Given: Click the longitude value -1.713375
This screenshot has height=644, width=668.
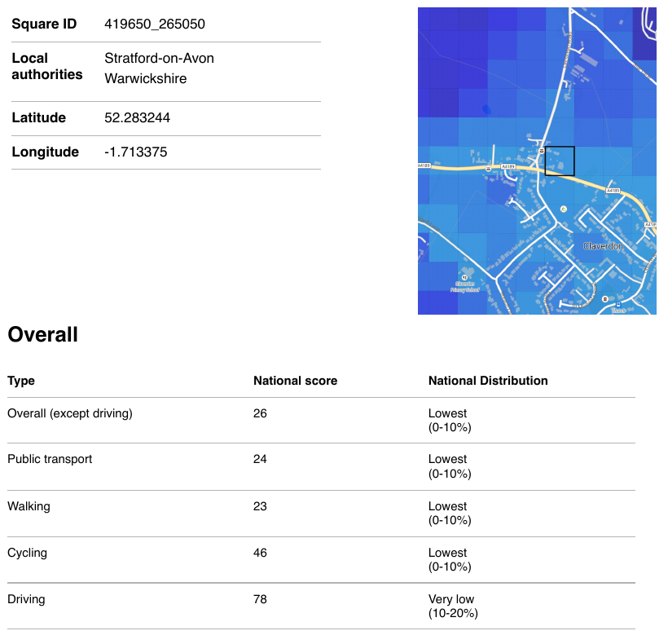Looking at the screenshot, I should pyautogui.click(x=136, y=152).
